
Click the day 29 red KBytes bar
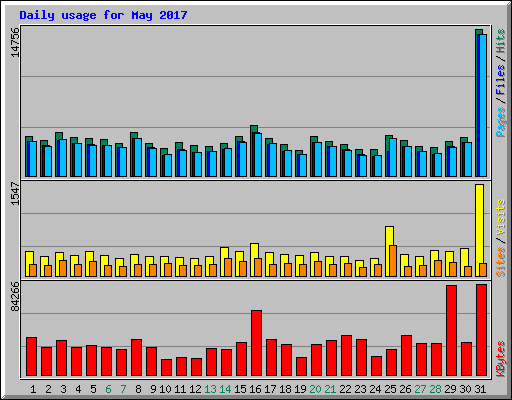[451, 330]
